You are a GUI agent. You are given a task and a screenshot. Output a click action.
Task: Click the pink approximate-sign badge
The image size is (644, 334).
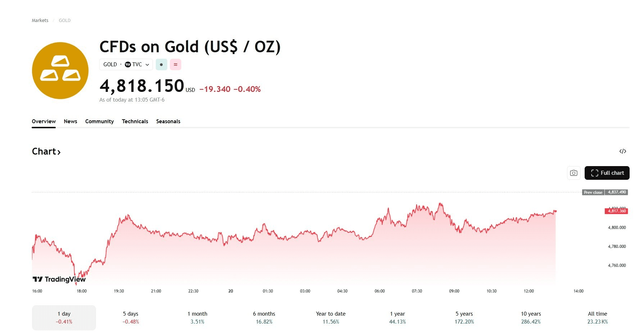(176, 64)
